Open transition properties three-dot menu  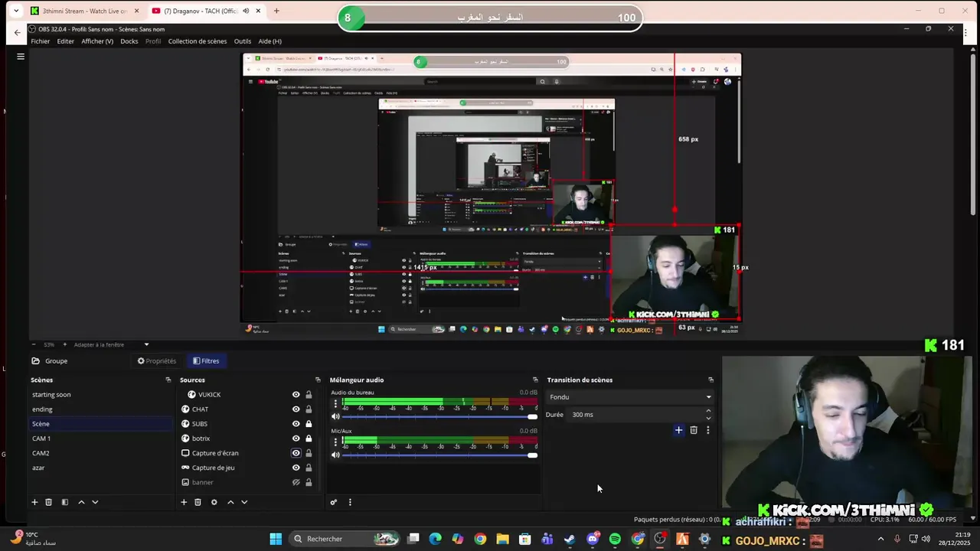pos(707,430)
